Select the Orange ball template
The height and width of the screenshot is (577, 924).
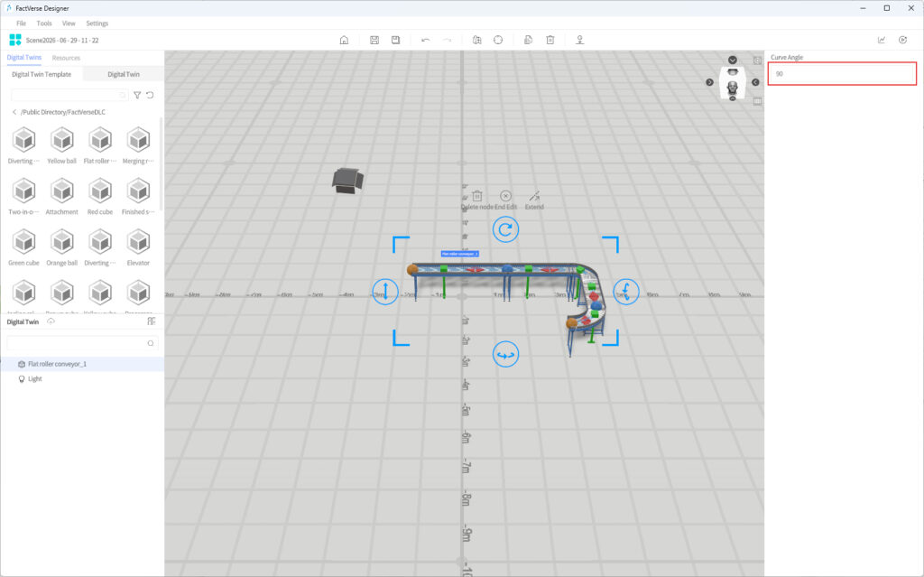pyautogui.click(x=62, y=247)
